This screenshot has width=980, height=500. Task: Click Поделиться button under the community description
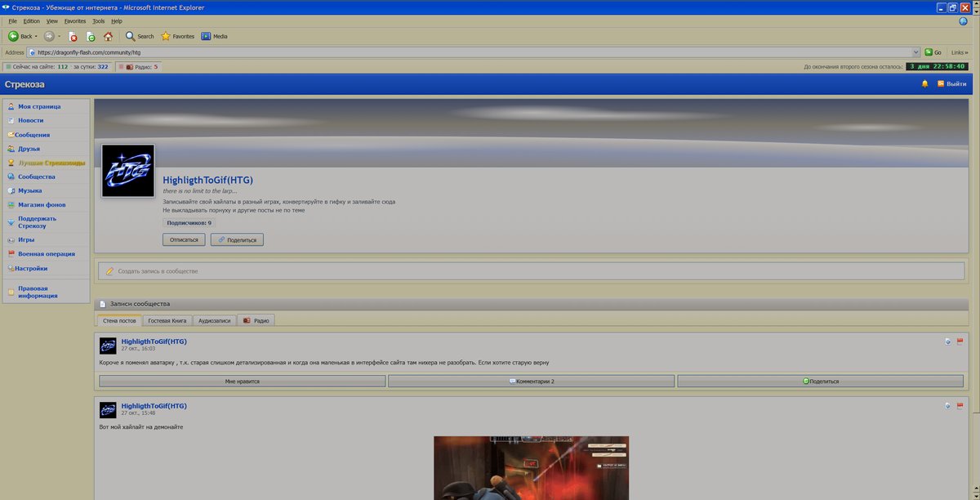[237, 240]
